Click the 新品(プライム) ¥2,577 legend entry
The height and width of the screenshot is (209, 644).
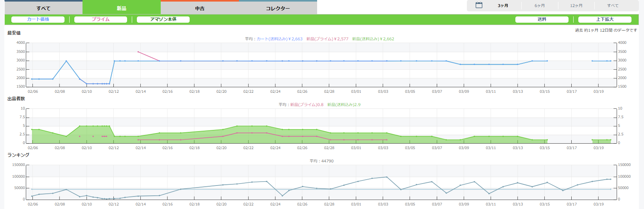pos(327,39)
